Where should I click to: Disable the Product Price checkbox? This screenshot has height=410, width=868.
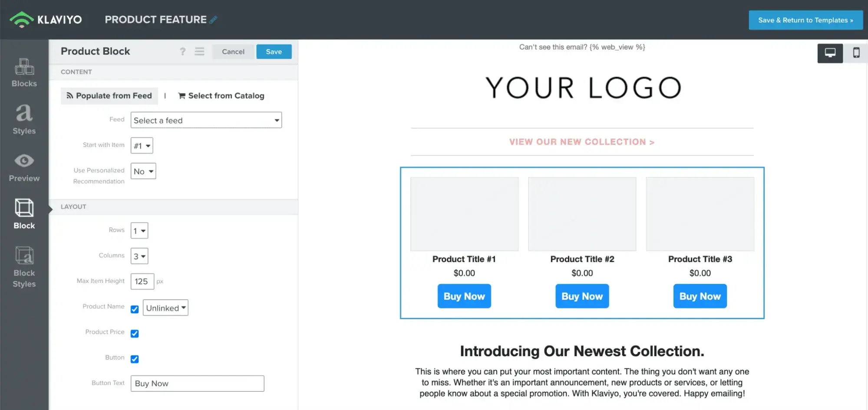click(135, 334)
